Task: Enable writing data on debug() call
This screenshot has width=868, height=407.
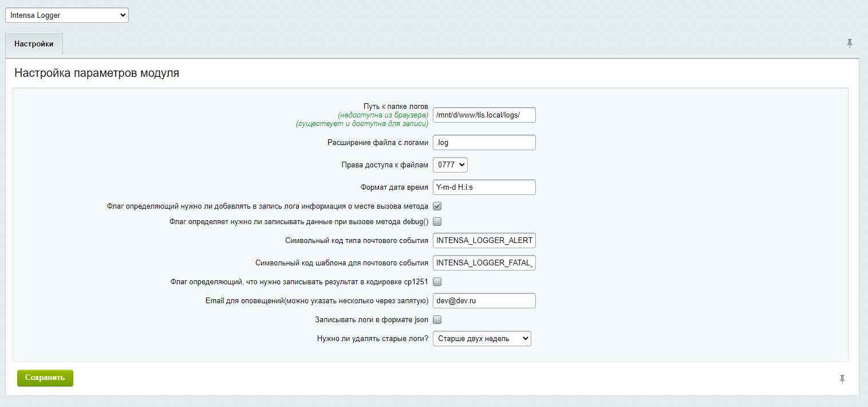Action: click(x=437, y=221)
